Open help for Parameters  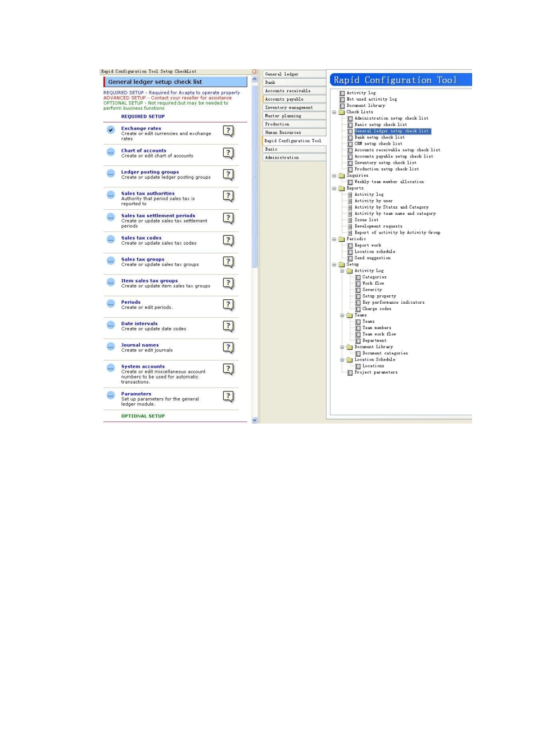228,396
